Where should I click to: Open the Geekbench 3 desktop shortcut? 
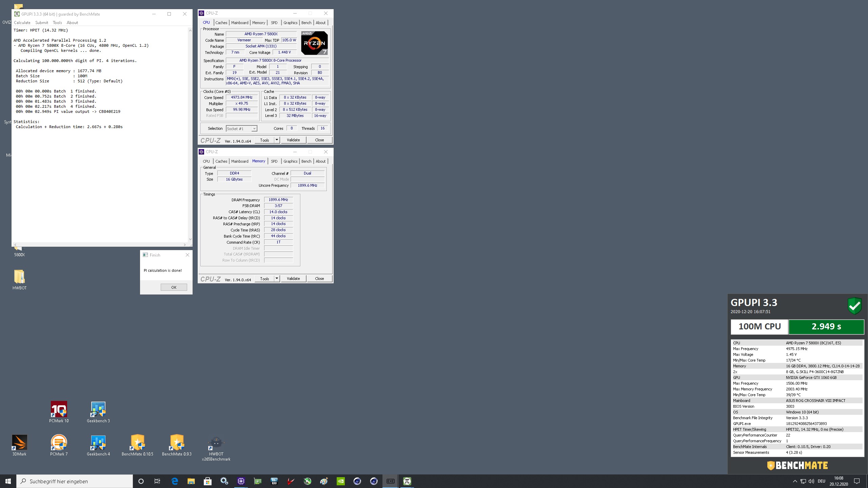[x=98, y=412]
